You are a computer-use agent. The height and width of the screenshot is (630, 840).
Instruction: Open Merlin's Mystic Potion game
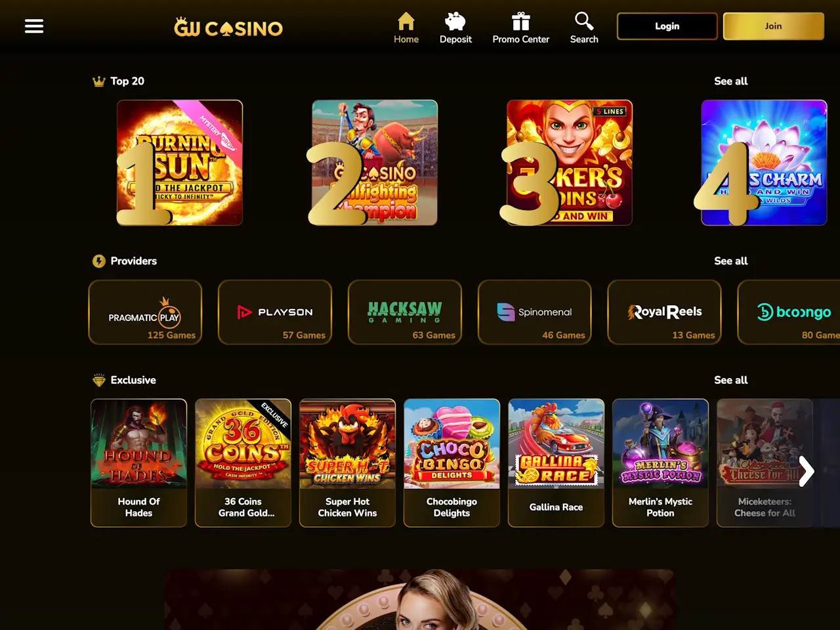(x=660, y=463)
